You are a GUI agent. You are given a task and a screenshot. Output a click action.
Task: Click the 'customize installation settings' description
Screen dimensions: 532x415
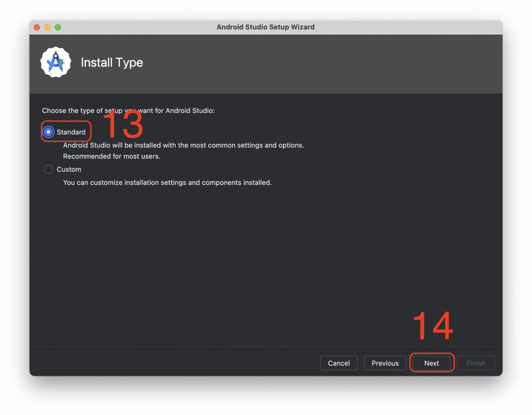167,183
